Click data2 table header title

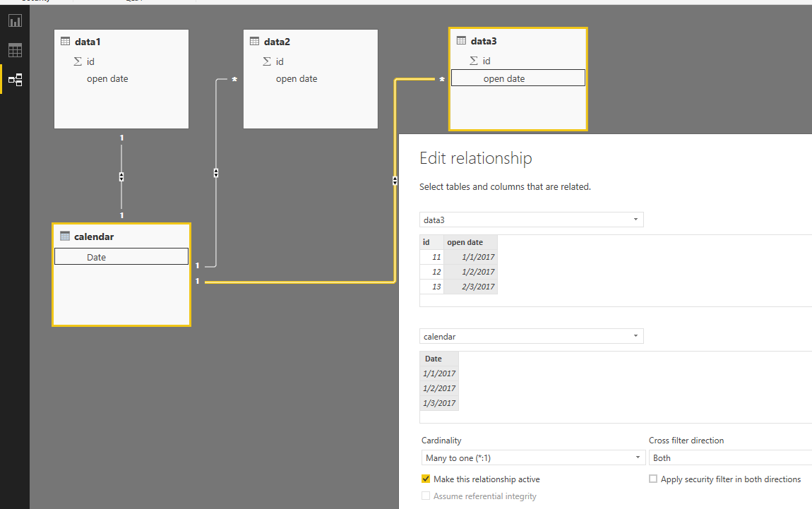277,42
